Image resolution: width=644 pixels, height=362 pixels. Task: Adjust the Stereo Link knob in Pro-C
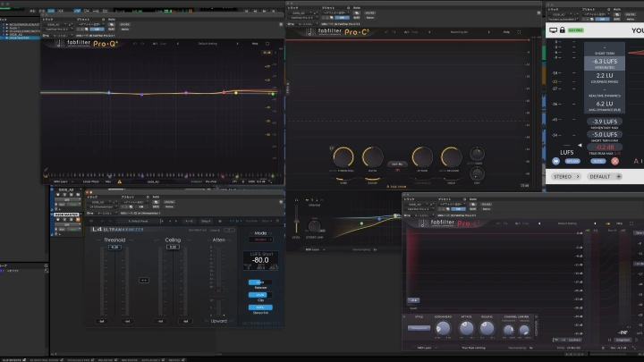[x=314, y=226]
